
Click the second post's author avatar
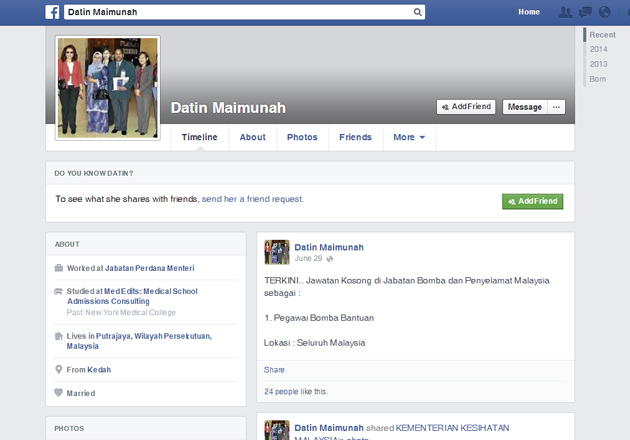[277, 430]
